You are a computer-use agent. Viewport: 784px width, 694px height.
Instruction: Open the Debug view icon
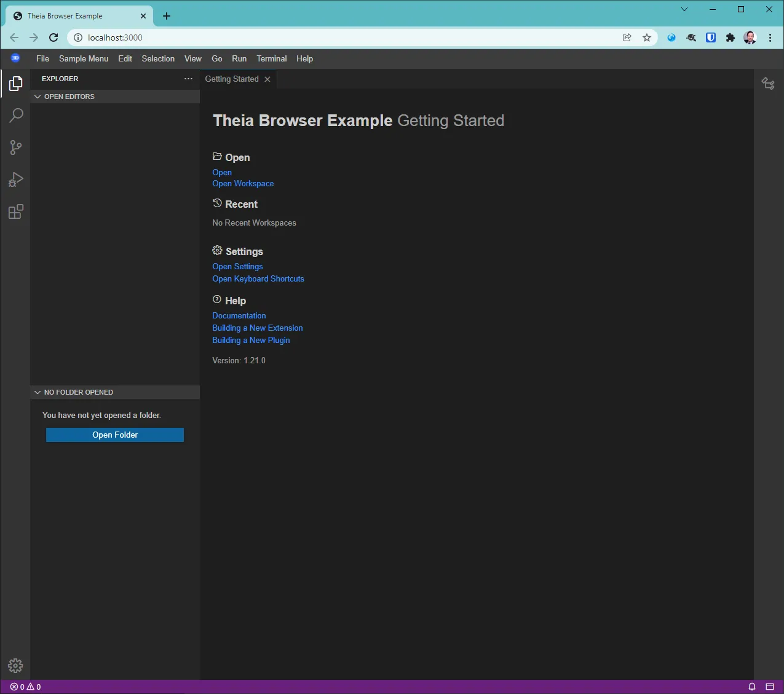coord(16,179)
